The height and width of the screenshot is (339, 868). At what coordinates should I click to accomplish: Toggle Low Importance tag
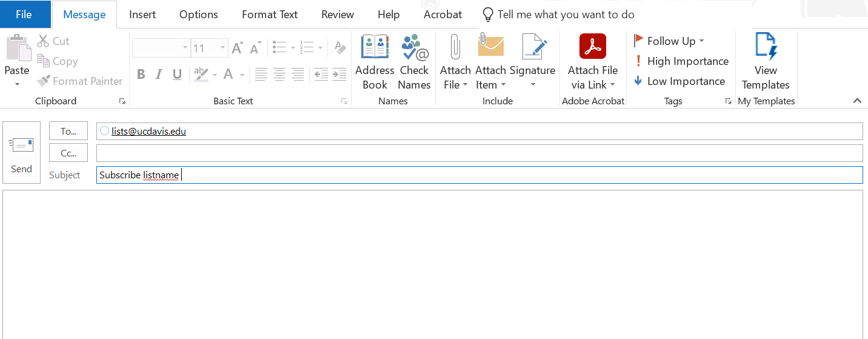679,81
